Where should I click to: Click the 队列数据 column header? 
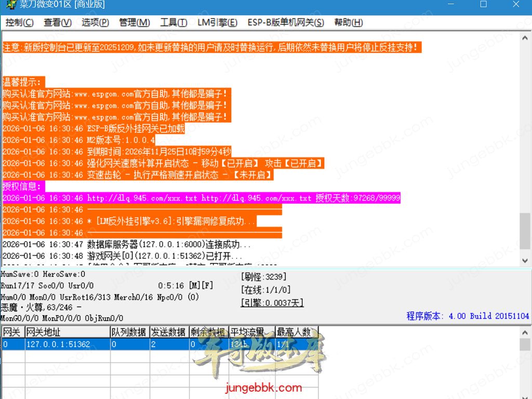[129, 332]
